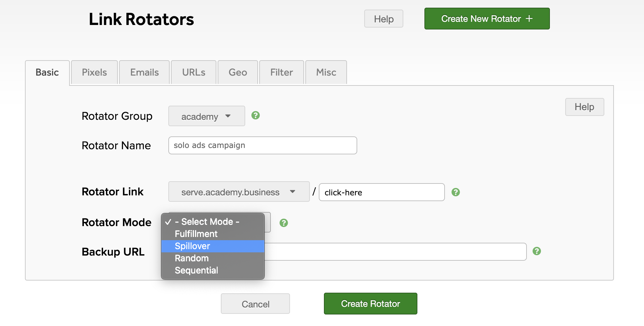Select Sequential rotation mode
644x326 pixels.
point(197,270)
